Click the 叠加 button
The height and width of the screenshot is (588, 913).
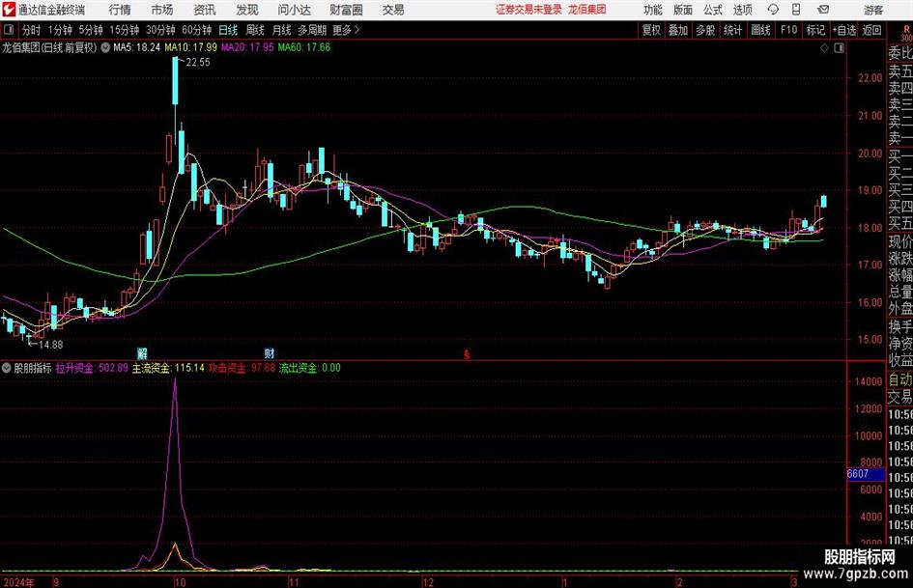pyautogui.click(x=678, y=30)
